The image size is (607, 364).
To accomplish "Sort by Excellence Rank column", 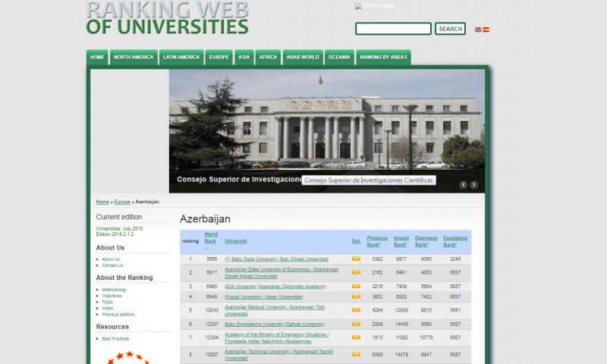I will (x=455, y=241).
